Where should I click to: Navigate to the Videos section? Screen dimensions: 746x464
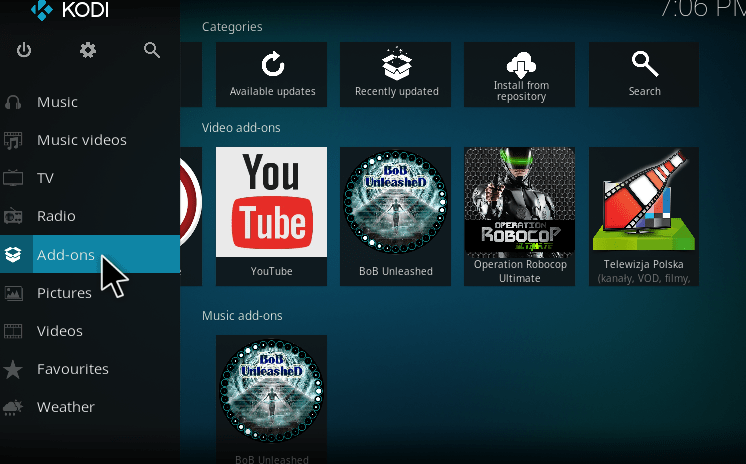coord(59,331)
